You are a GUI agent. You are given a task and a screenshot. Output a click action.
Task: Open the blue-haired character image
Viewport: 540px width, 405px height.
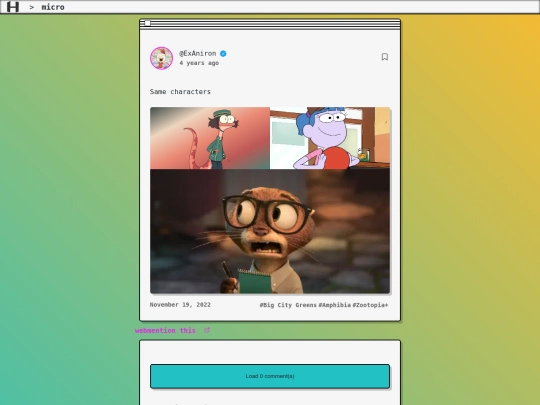[330, 138]
